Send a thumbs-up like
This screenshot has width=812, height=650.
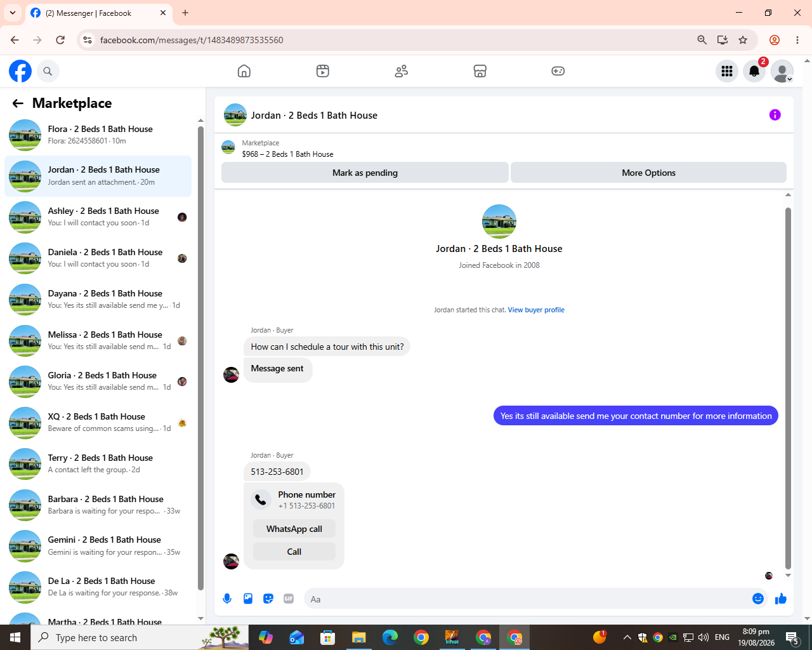(x=781, y=599)
